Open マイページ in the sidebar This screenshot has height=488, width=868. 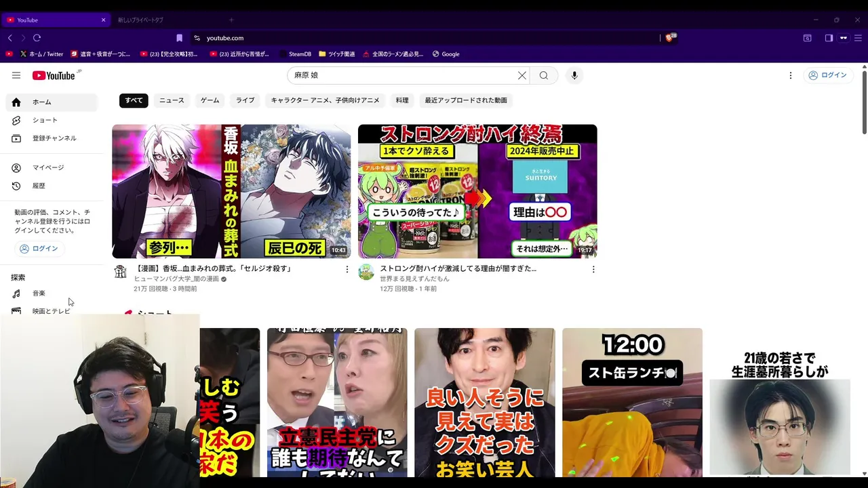(x=52, y=167)
